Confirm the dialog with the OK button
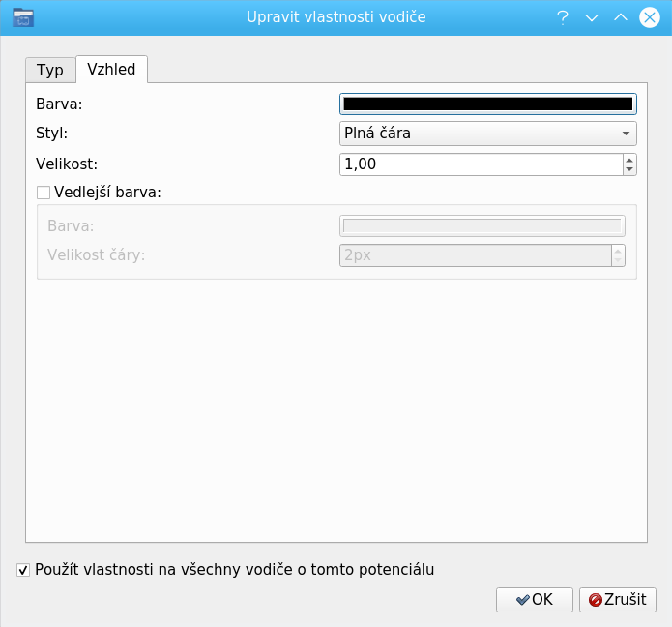The image size is (672, 627). tap(534, 600)
